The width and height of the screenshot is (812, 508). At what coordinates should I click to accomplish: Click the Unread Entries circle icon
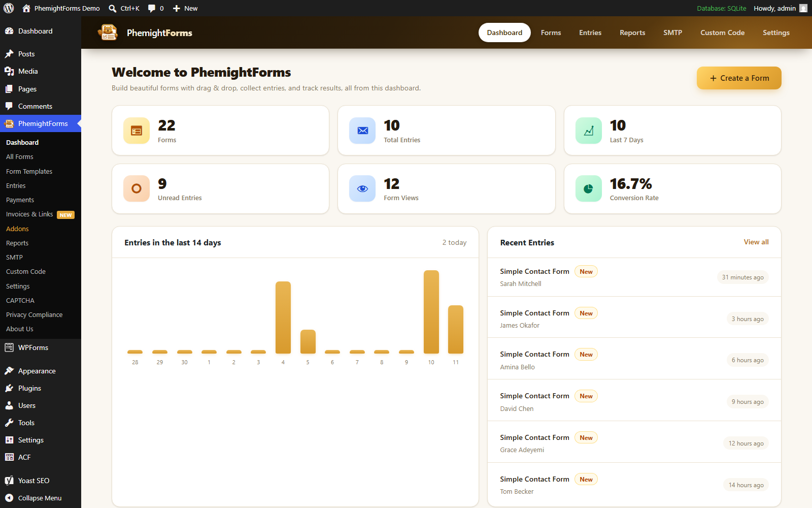(137, 188)
